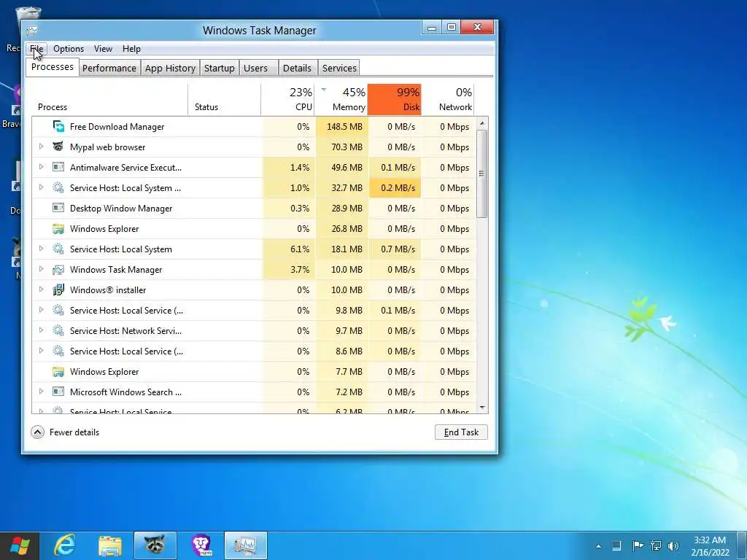Click the Mypal web browser raccoon icon

[x=58, y=147]
